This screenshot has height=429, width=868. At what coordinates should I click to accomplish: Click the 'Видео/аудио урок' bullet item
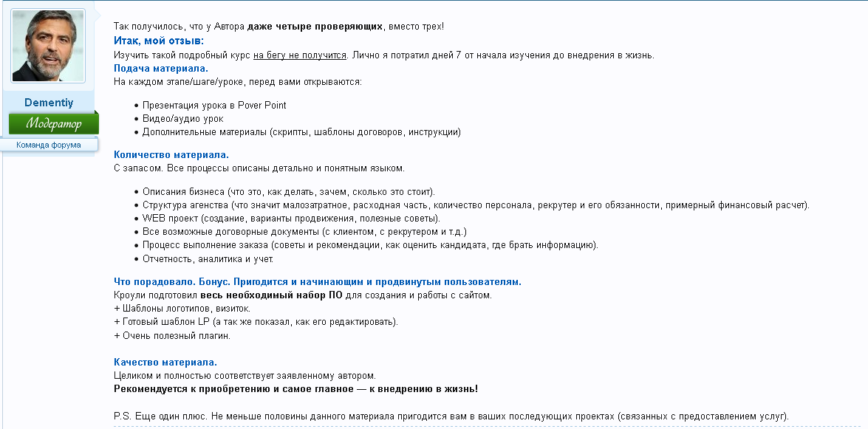pyautogui.click(x=182, y=119)
